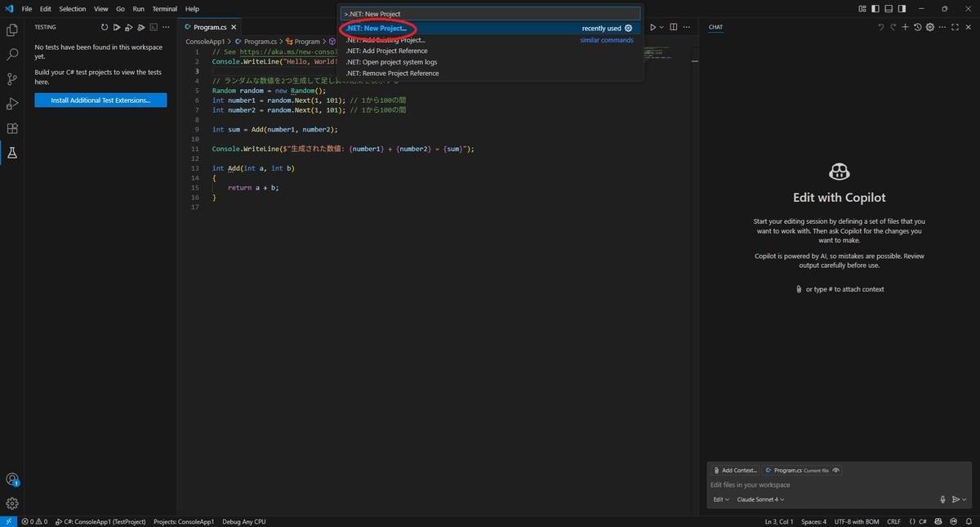Open the File menu
Image resolution: width=980 pixels, height=527 pixels.
tap(27, 9)
